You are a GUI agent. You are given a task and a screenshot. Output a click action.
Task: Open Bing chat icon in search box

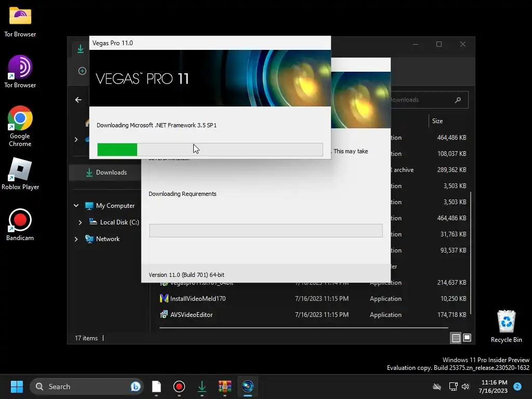(x=136, y=387)
